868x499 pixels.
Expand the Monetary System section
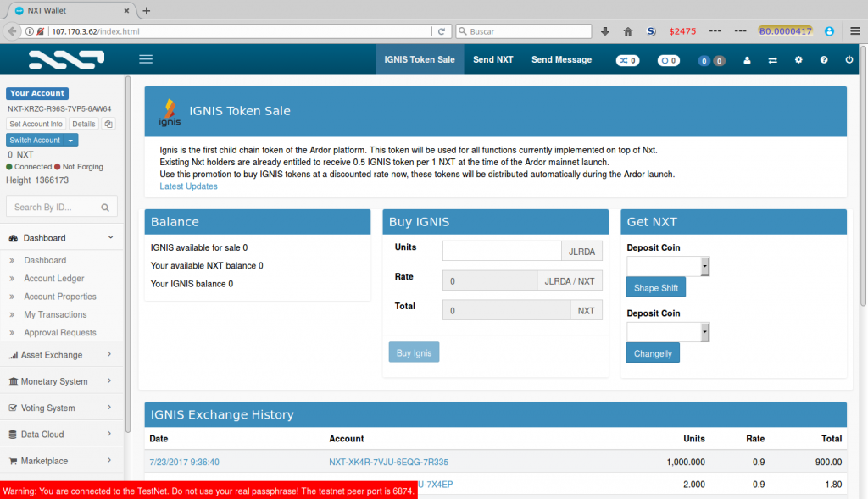(x=61, y=381)
